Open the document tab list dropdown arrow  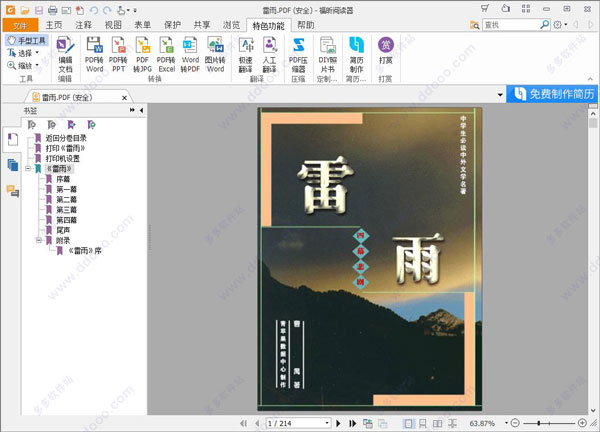500,95
